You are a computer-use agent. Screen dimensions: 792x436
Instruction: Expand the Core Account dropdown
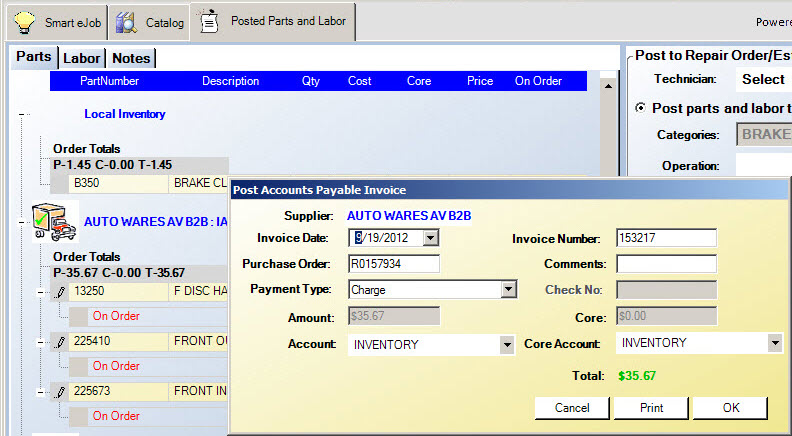pos(774,343)
